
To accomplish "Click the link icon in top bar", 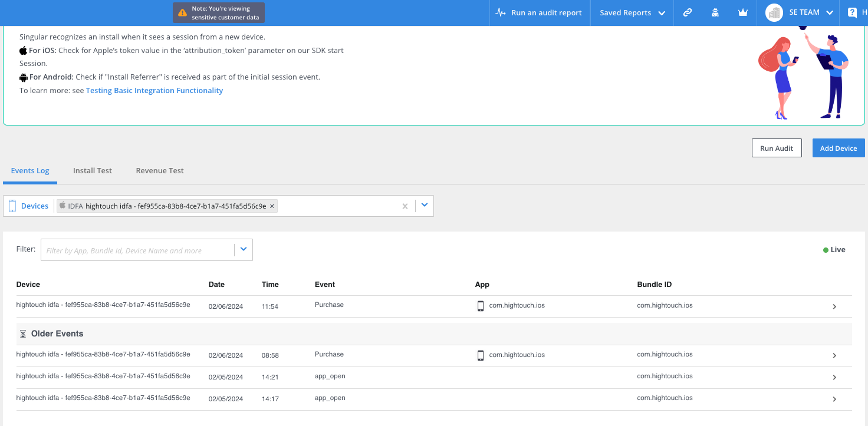I will click(x=688, y=12).
